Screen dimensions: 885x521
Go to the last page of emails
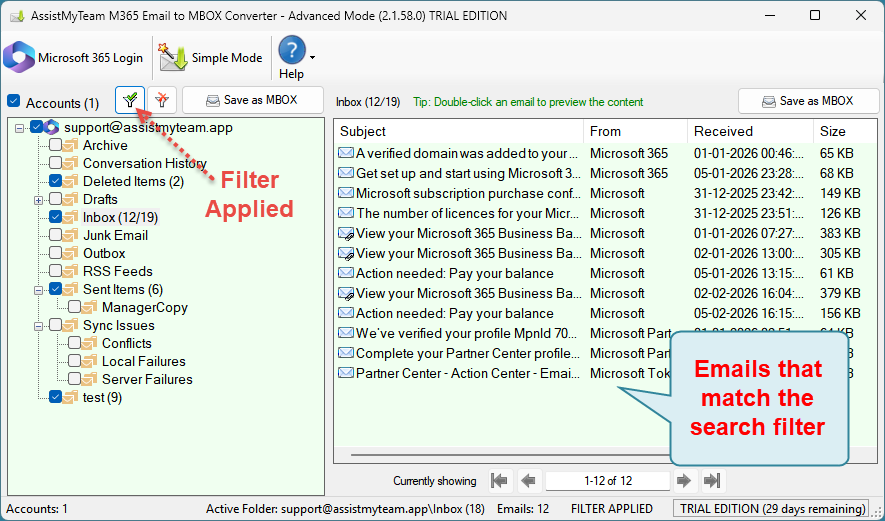713,481
